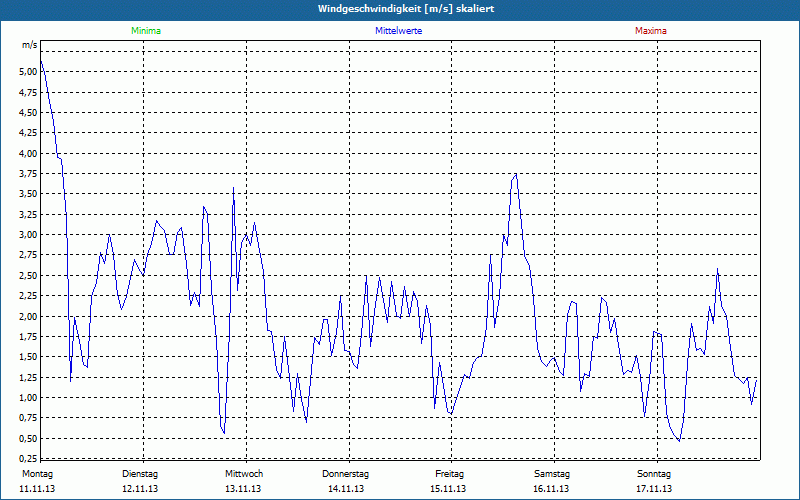This screenshot has height=500, width=800.
Task: Click the 0,75 y-axis value
Action: [28, 418]
